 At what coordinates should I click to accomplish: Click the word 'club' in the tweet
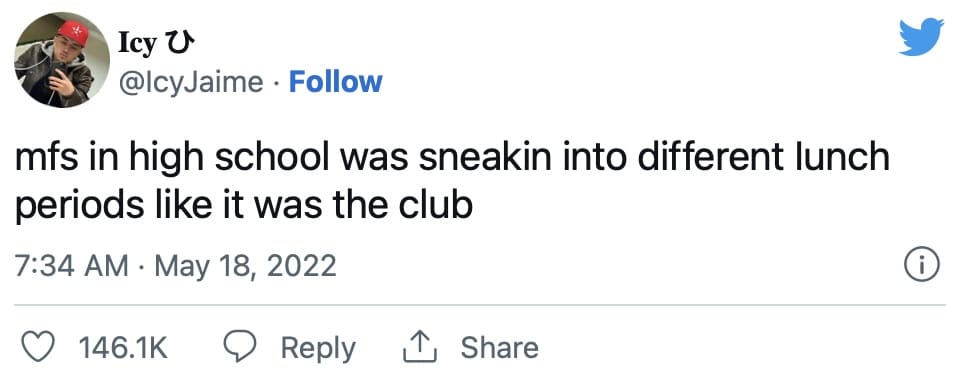436,203
